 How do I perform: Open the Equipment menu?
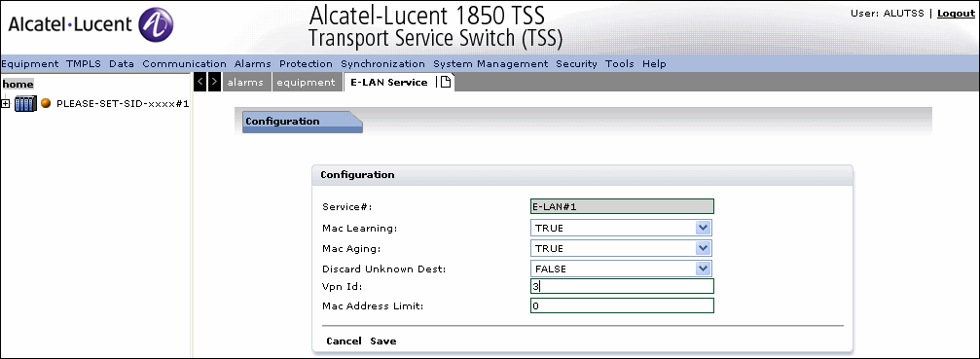point(29,63)
